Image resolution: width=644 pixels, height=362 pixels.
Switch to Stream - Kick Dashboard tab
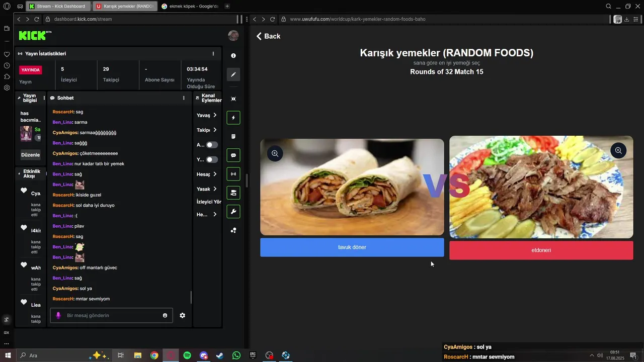click(x=57, y=6)
